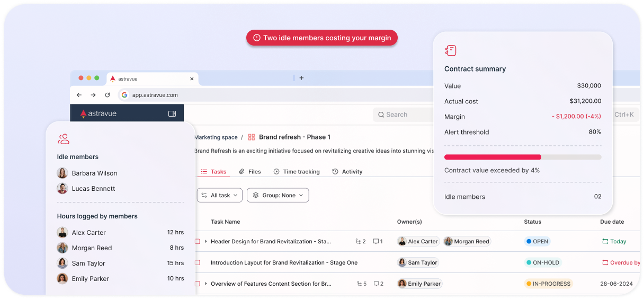Change the ON-HOLD status badge
Screen dimensions: 644x299
[543, 262]
